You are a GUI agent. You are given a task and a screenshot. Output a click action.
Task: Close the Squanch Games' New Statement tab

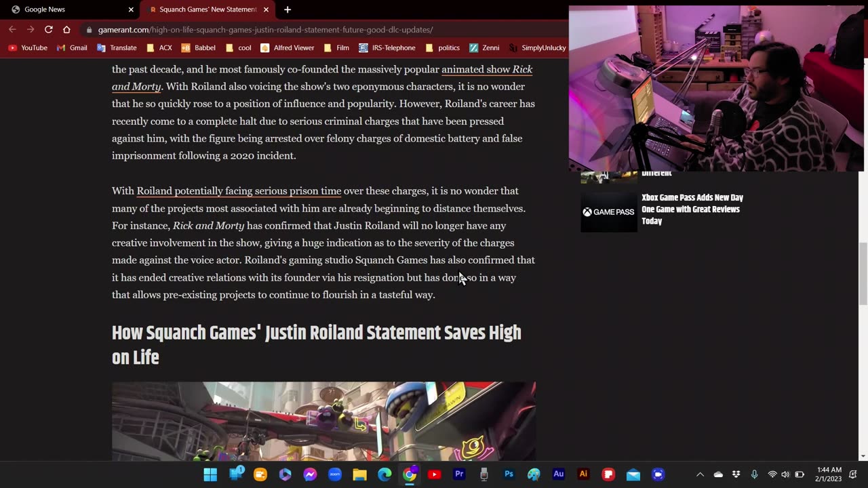point(266,9)
